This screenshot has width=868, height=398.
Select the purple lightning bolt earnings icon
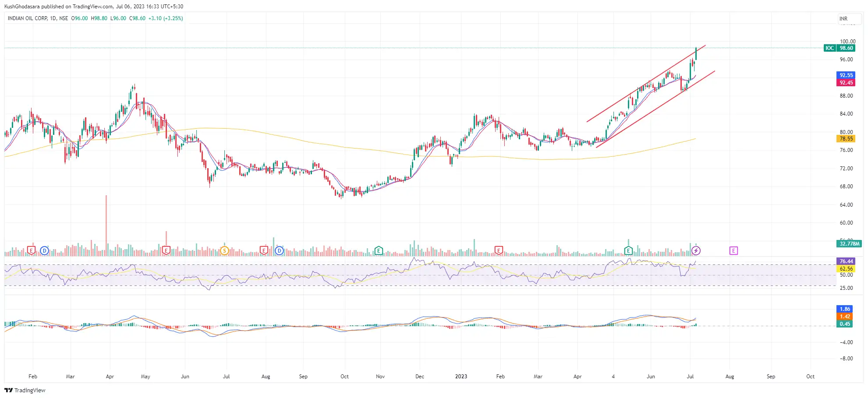(x=696, y=250)
